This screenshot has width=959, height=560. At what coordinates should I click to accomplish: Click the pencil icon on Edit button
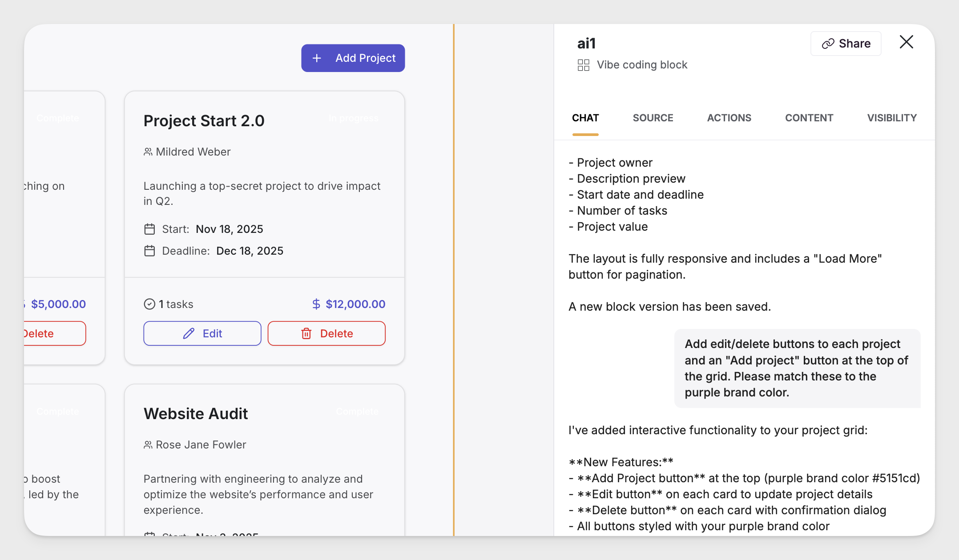189,333
